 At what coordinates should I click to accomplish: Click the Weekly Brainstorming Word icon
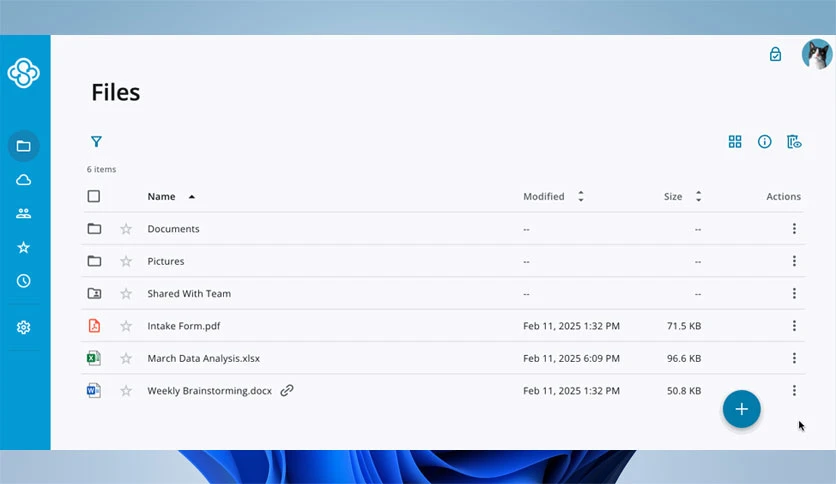point(94,391)
